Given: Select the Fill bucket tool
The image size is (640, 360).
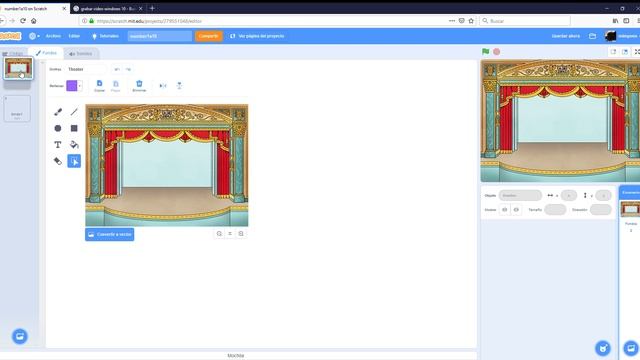Looking at the screenshot, I should coord(74,144).
